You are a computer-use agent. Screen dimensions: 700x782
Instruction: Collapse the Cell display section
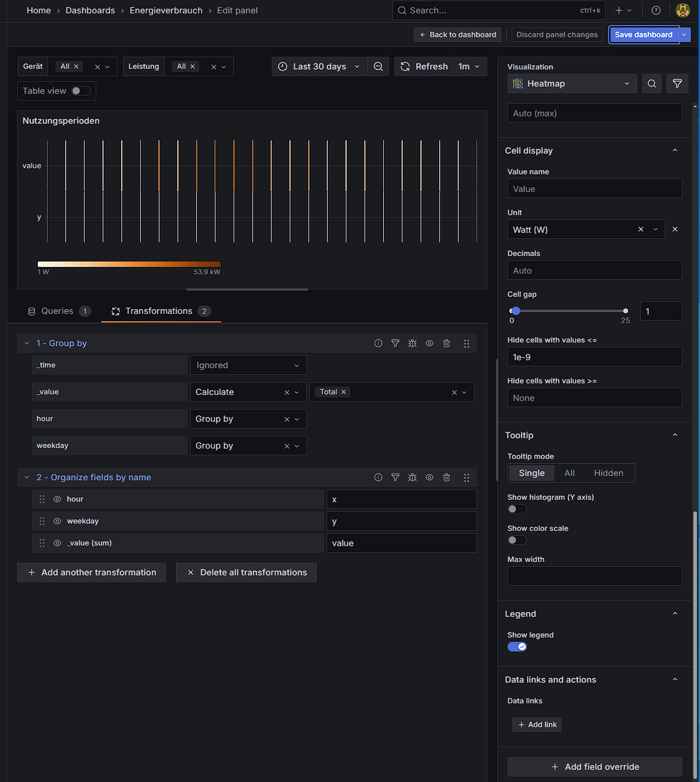click(675, 151)
